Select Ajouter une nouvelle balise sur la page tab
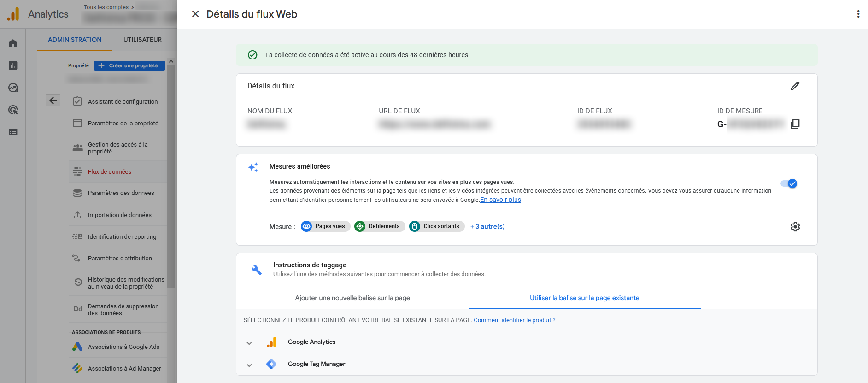Screen dimensions: 868x383 (x=352, y=298)
